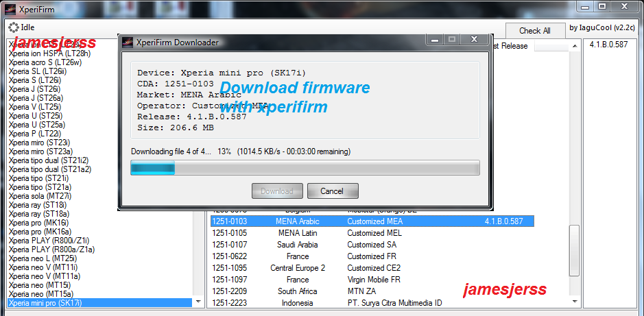Click the Idle spinner status icon
Viewport: 644px width, 316px height.
(14, 27)
